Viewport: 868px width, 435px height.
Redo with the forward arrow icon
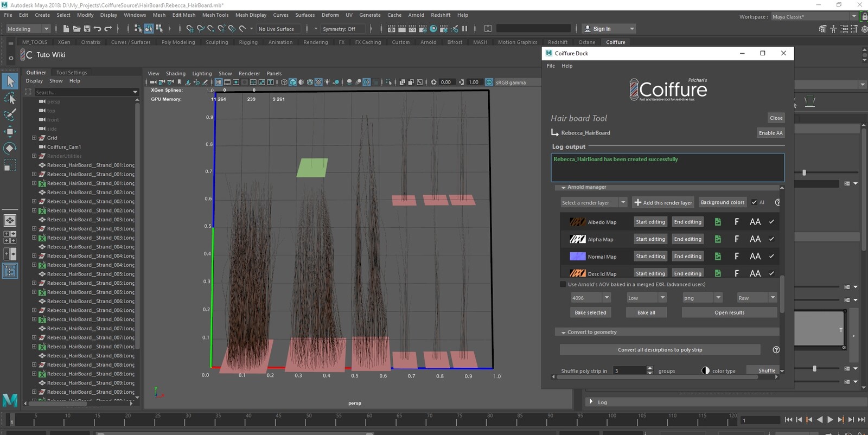(108, 29)
